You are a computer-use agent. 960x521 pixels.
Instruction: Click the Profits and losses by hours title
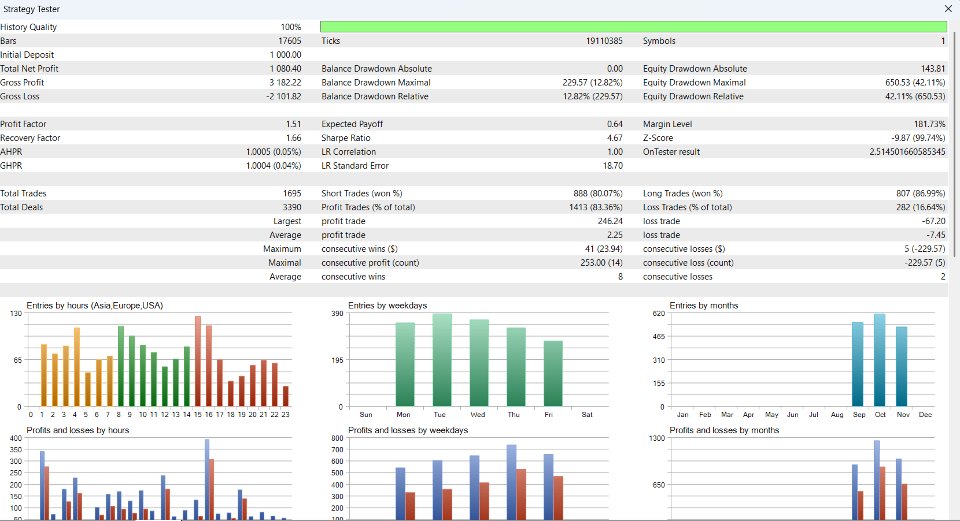coord(78,430)
